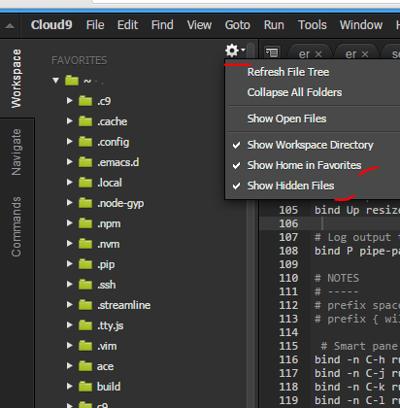Viewport: 400px width, 408px height.
Task: Click the .config folder icon
Action: (x=85, y=142)
